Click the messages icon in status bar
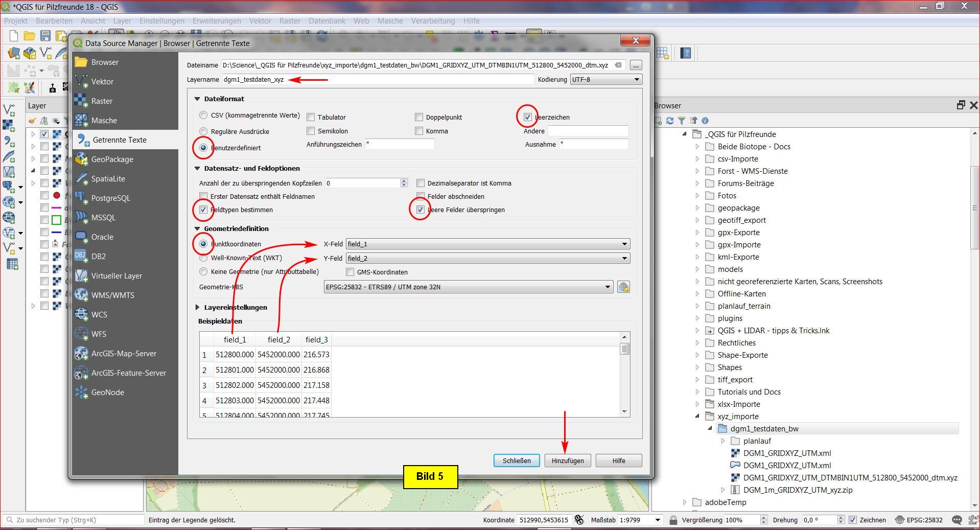Viewport: 980px width, 530px height. click(x=957, y=520)
